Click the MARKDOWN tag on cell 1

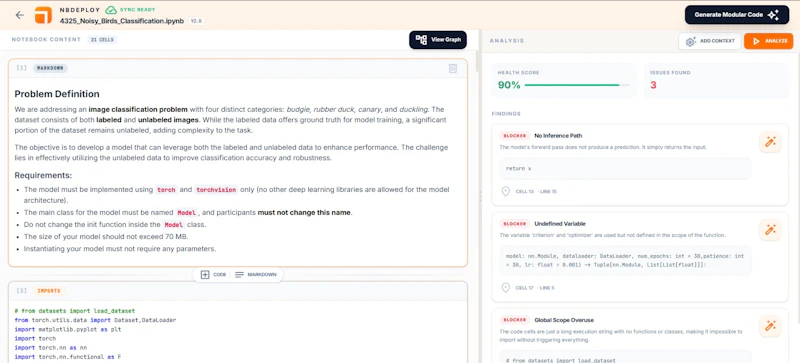coord(51,68)
